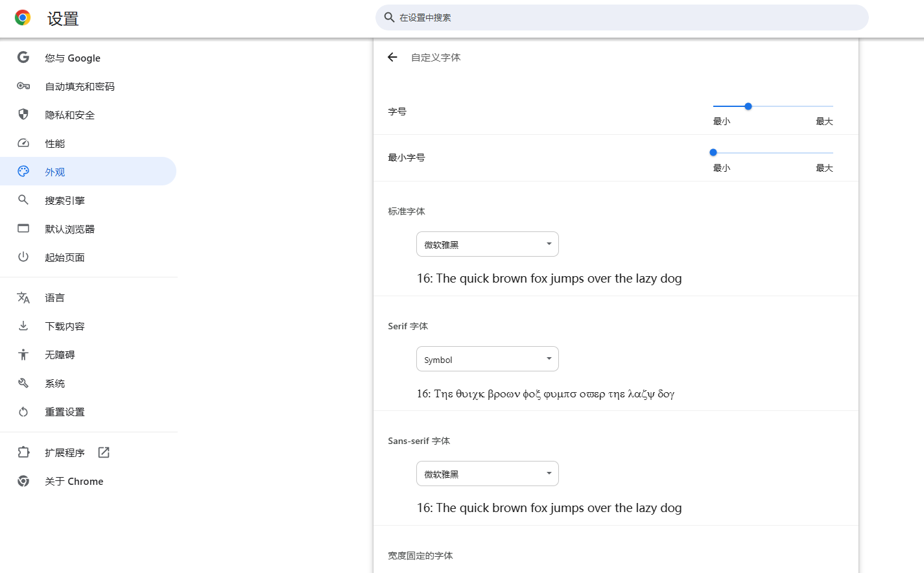Go to 起始页面 settings
This screenshot has height=573, width=924.
(x=88, y=257)
